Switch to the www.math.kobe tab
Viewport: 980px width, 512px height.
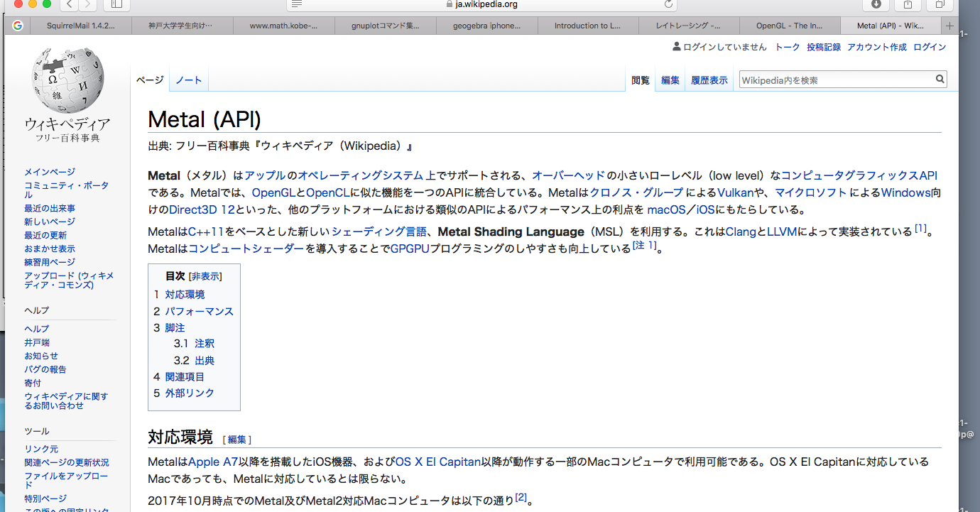[283, 26]
